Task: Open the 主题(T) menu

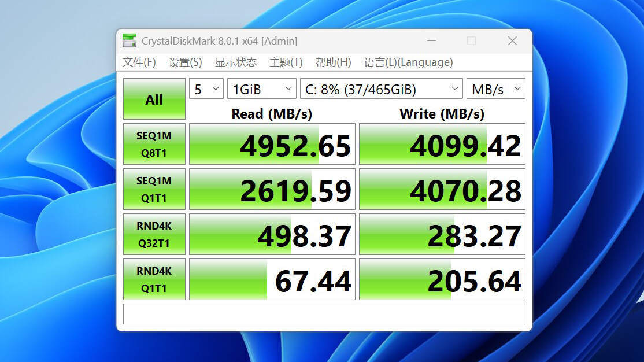Action: coord(286,62)
